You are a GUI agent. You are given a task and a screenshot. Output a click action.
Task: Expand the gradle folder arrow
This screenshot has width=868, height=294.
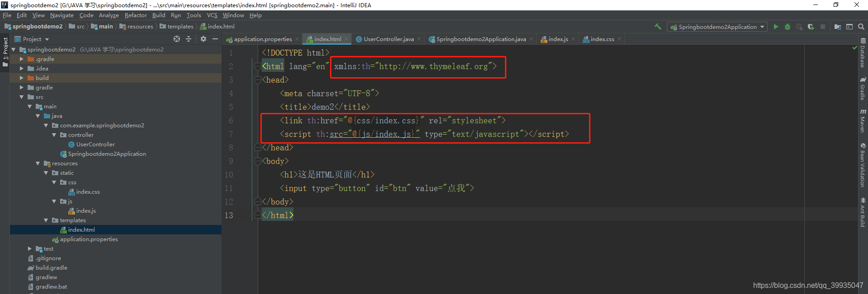click(x=21, y=87)
